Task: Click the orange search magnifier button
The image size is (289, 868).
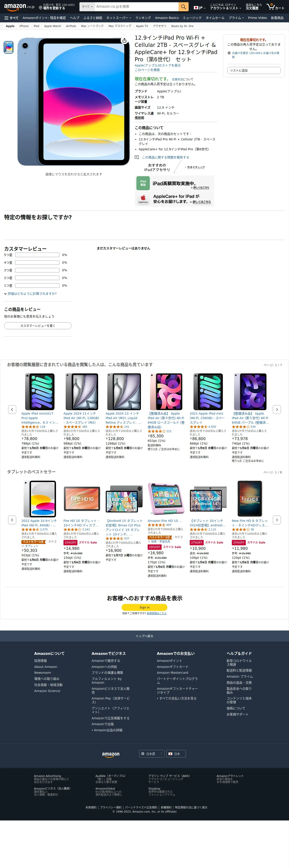Action: pos(183,7)
